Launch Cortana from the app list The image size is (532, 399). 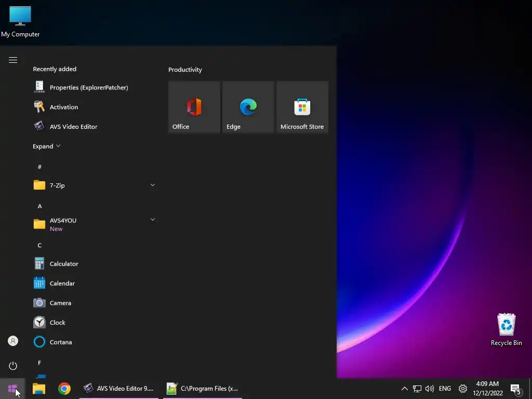[x=95, y=342]
